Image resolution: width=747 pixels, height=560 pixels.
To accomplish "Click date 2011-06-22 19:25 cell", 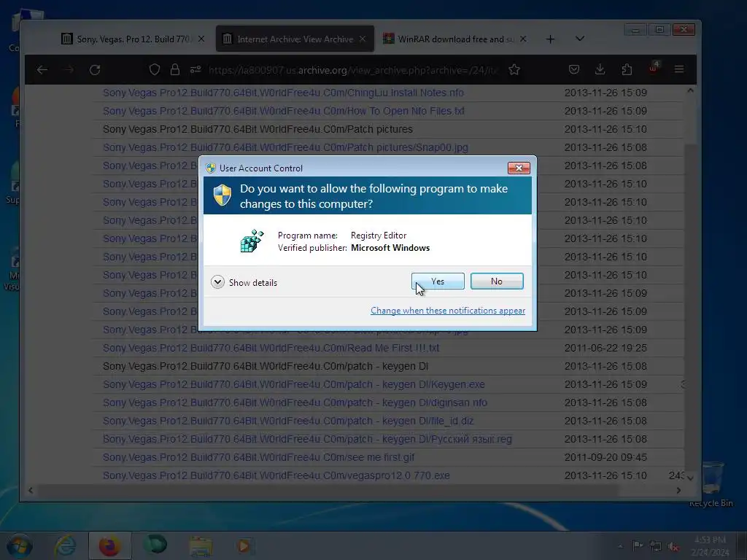I will (605, 348).
